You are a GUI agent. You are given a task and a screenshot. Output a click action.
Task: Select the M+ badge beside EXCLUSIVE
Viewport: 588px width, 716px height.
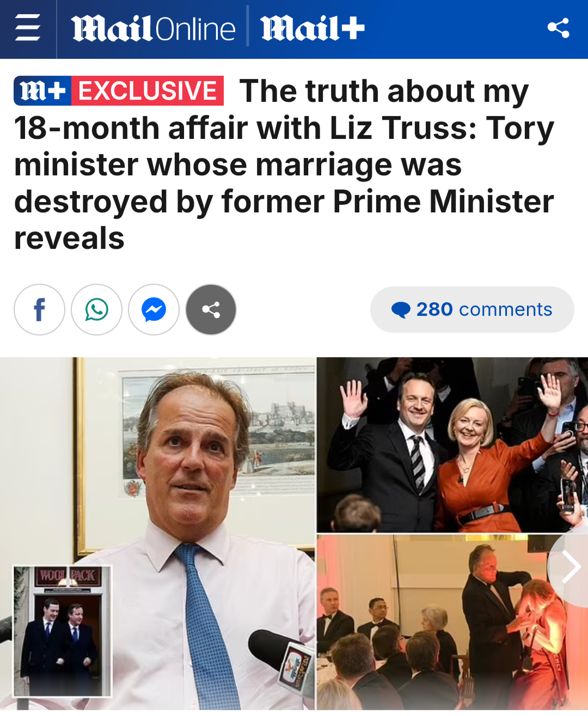click(x=42, y=90)
